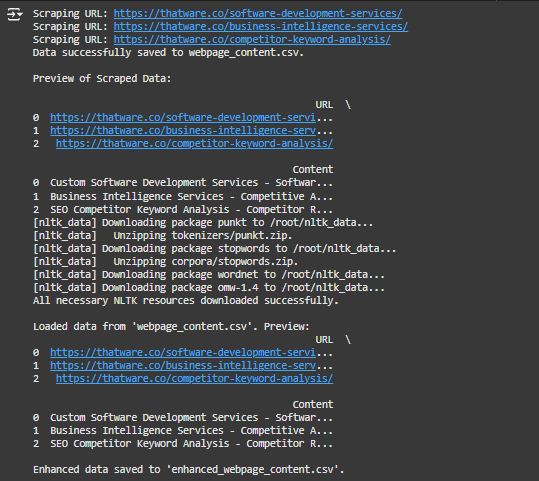Open row 2 competitor-keyword-analysis link in scraped preview
The image size is (539, 481).
click(195, 143)
